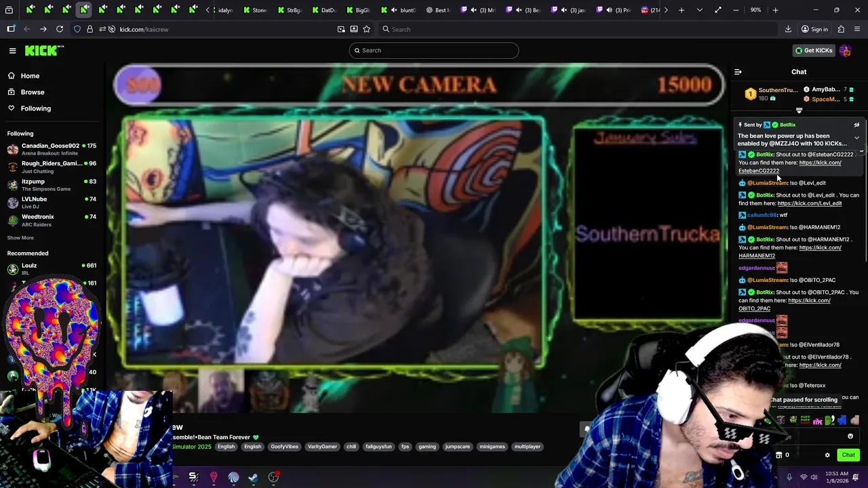The image size is (868, 488).
Task: Open browser application menu
Action: 858,29
